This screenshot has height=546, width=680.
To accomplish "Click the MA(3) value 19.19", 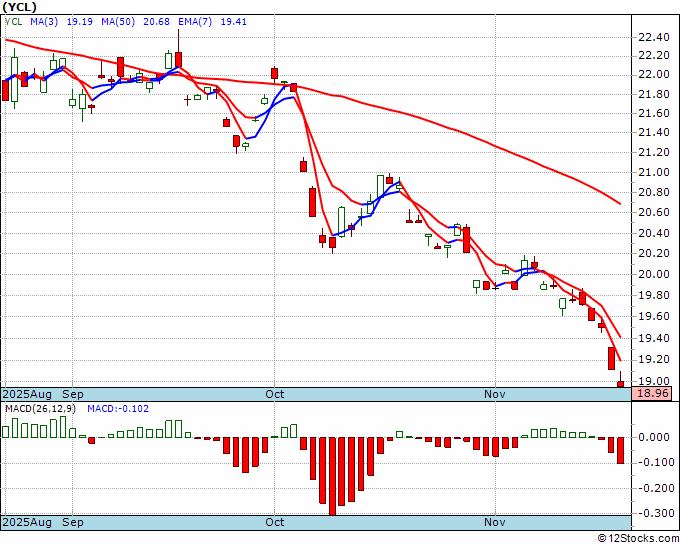I will click(x=79, y=21).
